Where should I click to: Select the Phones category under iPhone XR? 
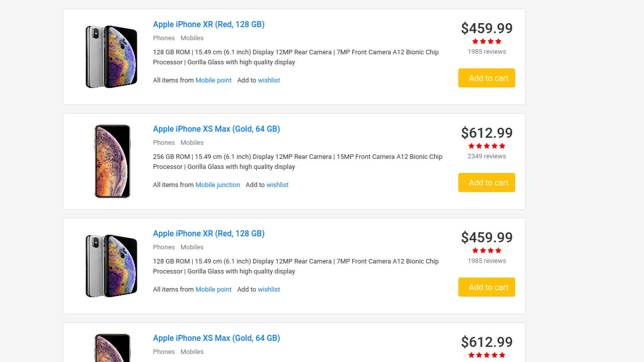[x=164, y=38]
